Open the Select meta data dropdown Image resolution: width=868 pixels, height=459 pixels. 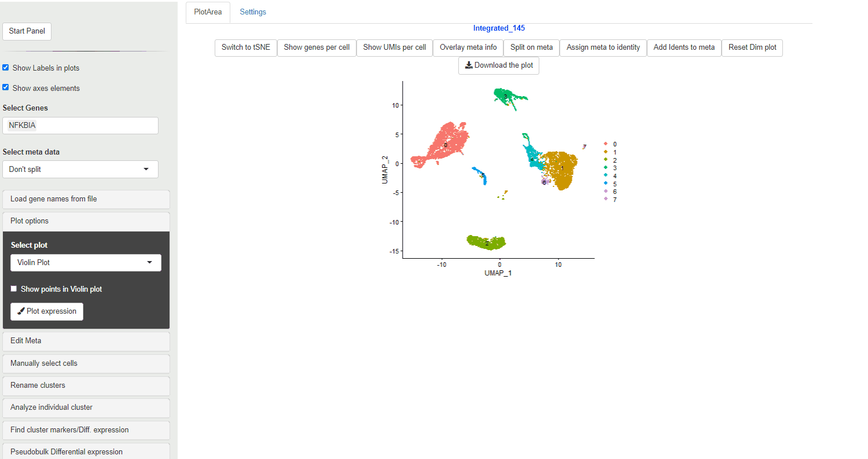point(80,170)
